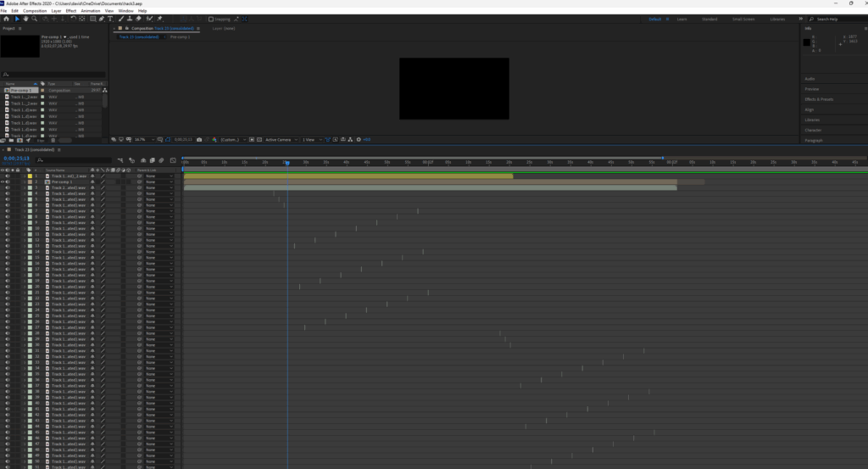Open the Graph Editor icon

tap(173, 160)
